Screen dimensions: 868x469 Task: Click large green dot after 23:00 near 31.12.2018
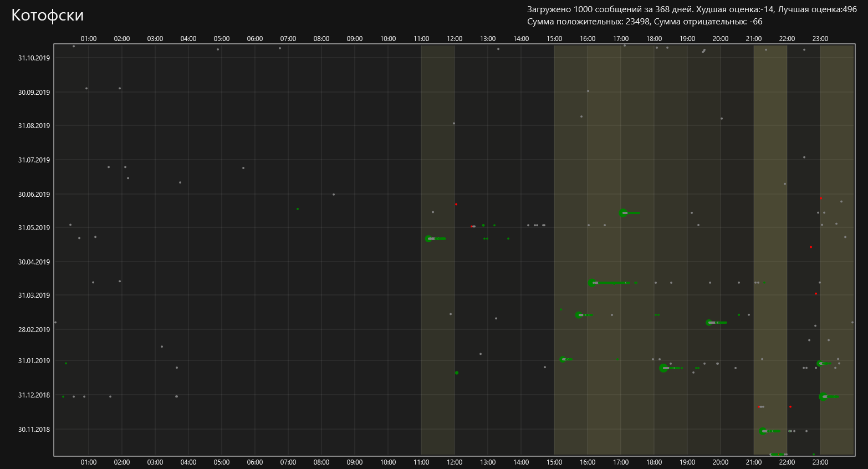click(823, 396)
